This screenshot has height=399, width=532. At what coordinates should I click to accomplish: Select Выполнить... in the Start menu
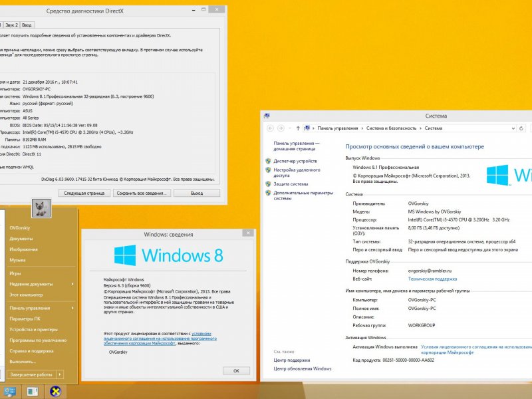click(x=23, y=362)
